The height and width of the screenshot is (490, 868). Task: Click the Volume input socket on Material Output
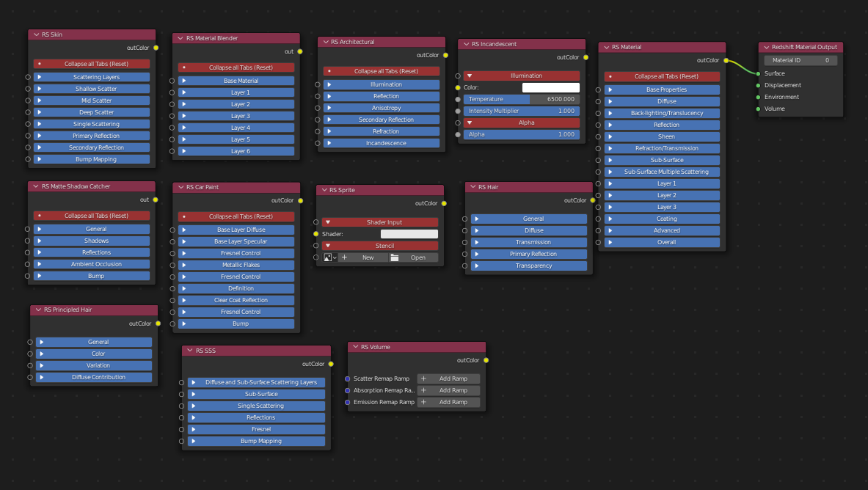759,109
